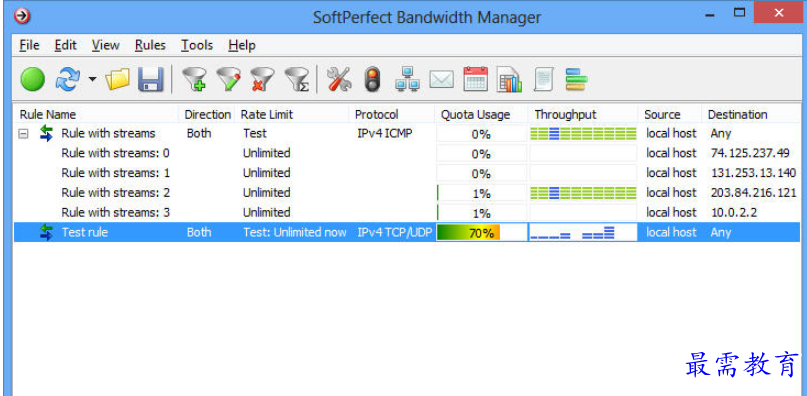Add a rule with funnel plus icon

[195, 80]
